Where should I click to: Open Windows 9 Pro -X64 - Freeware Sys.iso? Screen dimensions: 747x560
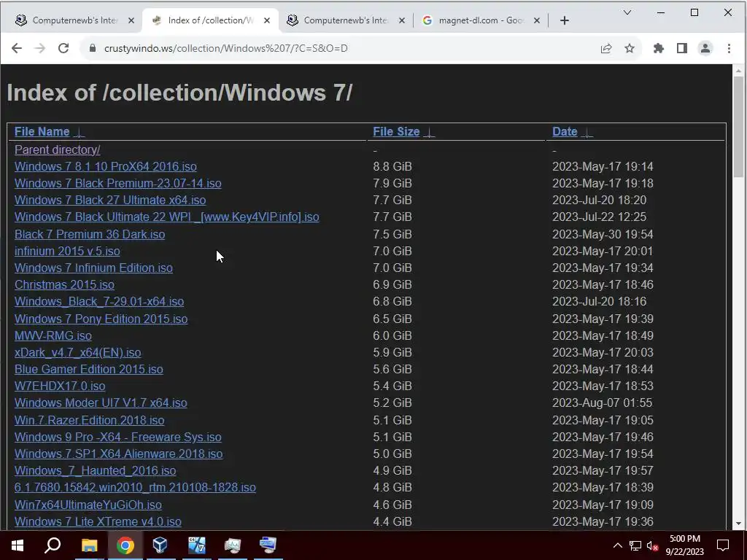click(x=117, y=437)
